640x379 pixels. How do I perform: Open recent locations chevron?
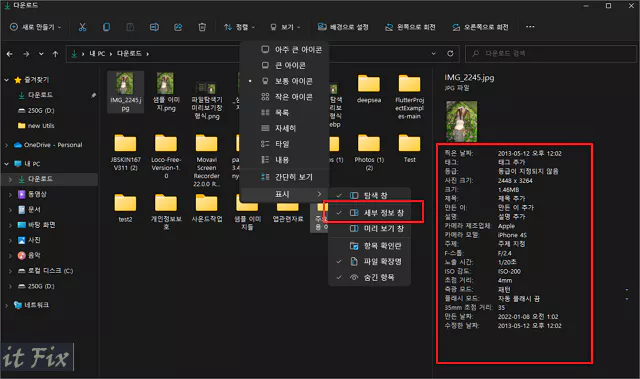click(x=41, y=54)
